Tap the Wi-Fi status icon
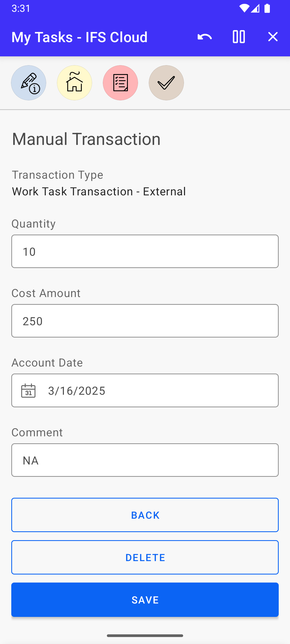The width and height of the screenshot is (290, 644). point(244,9)
